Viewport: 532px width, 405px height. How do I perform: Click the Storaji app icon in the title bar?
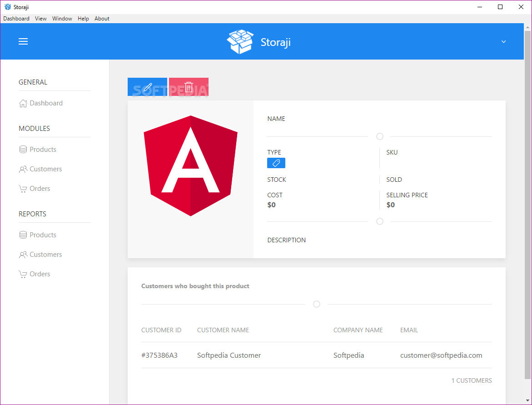[7, 7]
